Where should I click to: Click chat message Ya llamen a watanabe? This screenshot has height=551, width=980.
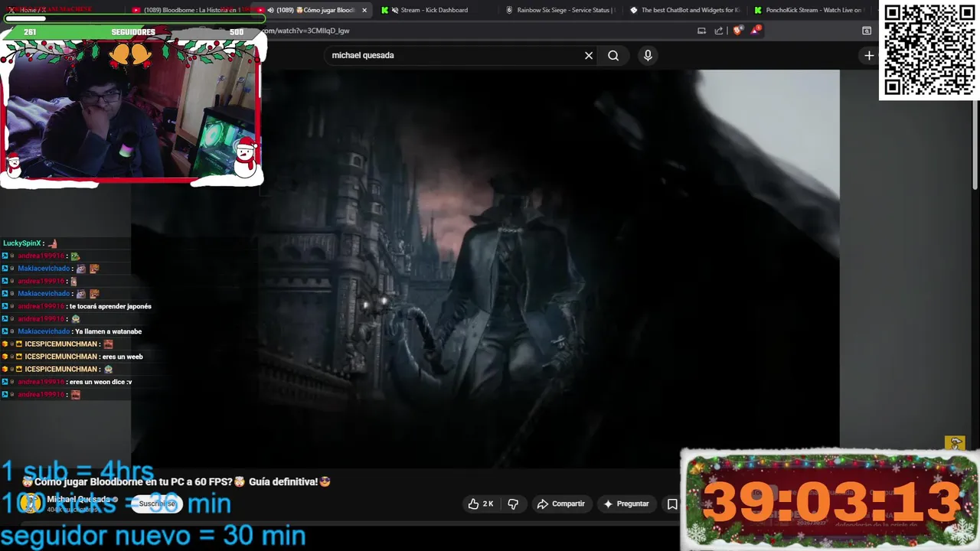[108, 331]
